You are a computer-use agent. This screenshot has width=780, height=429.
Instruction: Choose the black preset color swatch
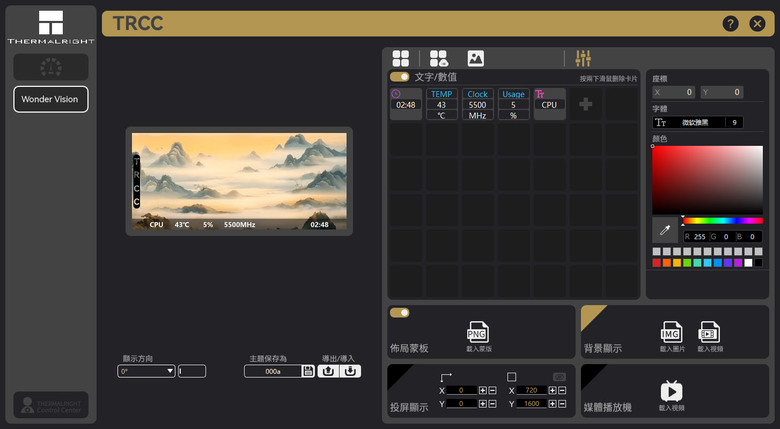click(x=758, y=263)
